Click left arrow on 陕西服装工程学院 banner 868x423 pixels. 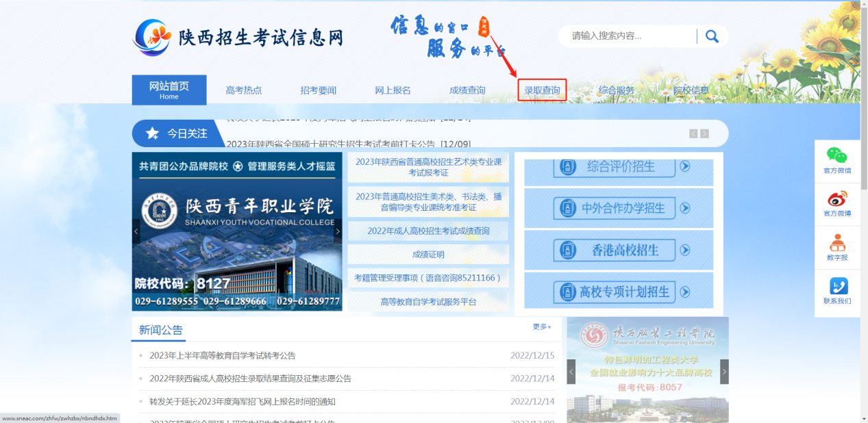click(571, 372)
